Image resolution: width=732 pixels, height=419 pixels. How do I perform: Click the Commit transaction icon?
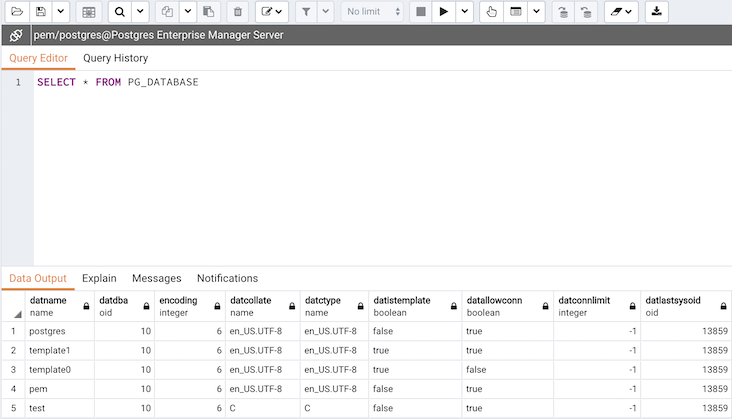[563, 12]
